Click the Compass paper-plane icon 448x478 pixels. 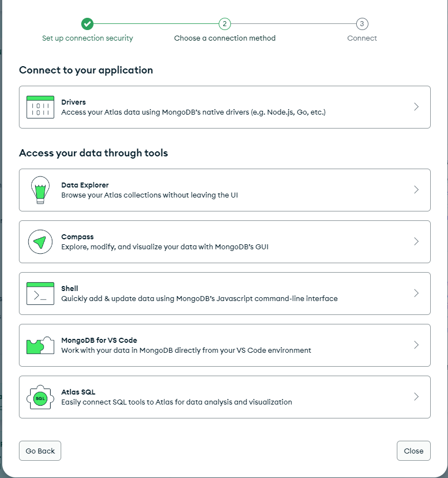tap(40, 242)
